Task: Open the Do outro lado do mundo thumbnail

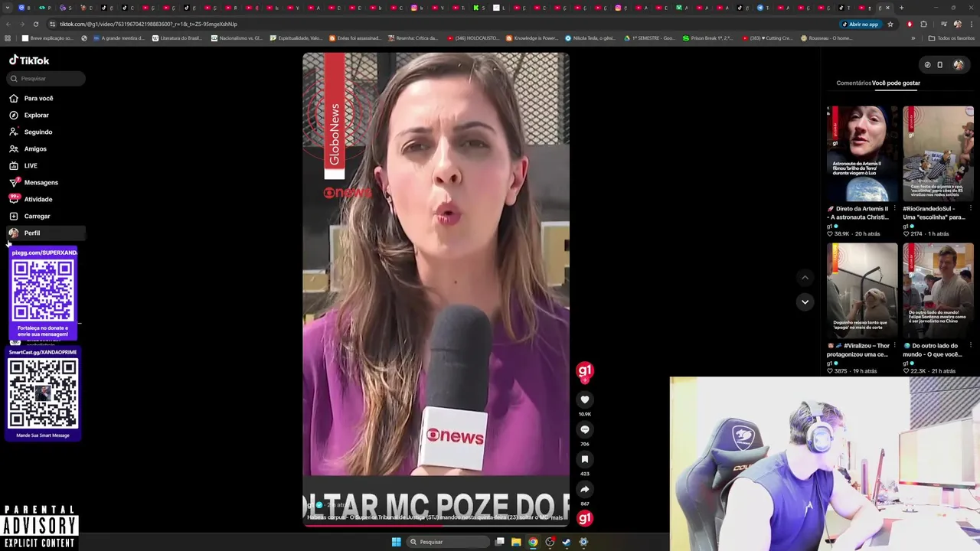Action: click(x=938, y=291)
